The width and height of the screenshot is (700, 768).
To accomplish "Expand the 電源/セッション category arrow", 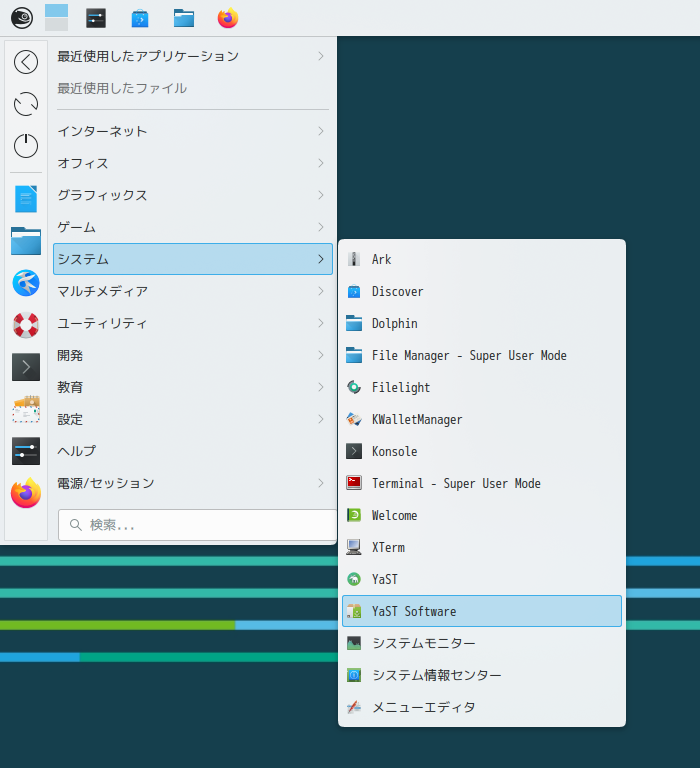I will pyautogui.click(x=321, y=483).
